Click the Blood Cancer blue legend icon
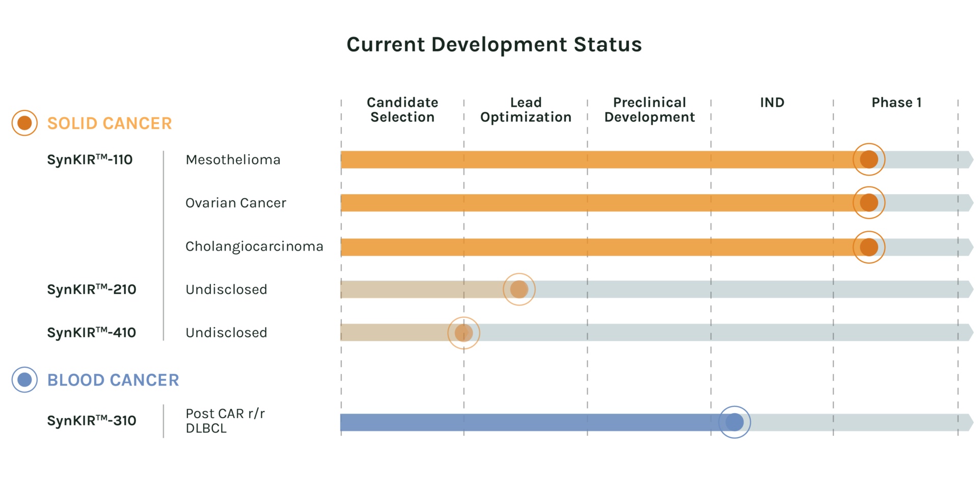The height and width of the screenshot is (490, 980). 24,379
